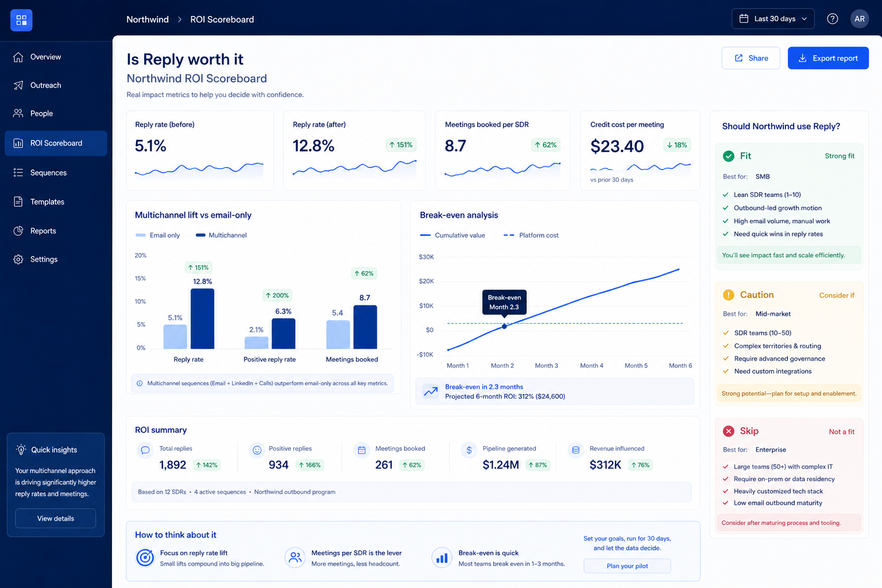Click the Skip red X badge
The image size is (882, 588).
coord(729,431)
